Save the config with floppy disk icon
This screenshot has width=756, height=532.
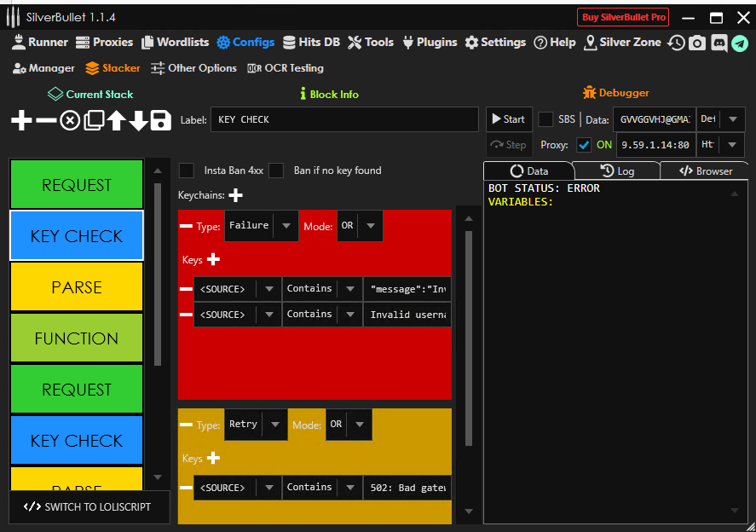[x=161, y=120]
